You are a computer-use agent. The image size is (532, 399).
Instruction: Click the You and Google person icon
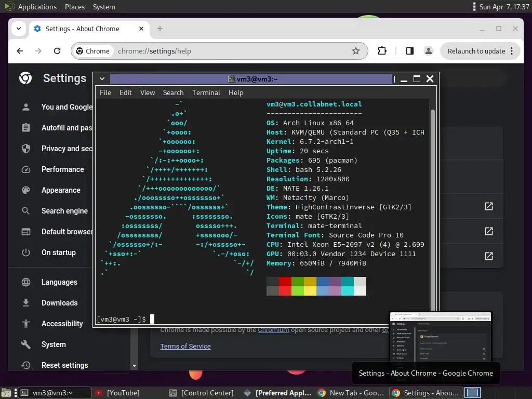[x=26, y=107]
